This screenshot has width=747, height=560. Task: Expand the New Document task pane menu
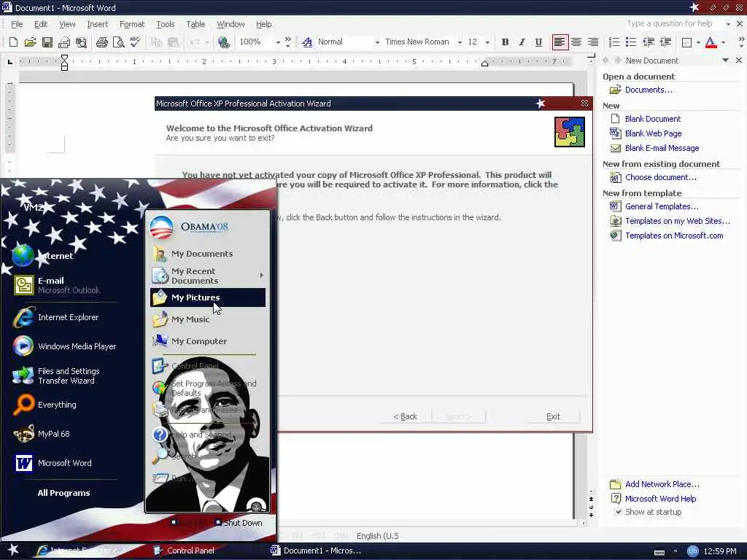coord(725,61)
